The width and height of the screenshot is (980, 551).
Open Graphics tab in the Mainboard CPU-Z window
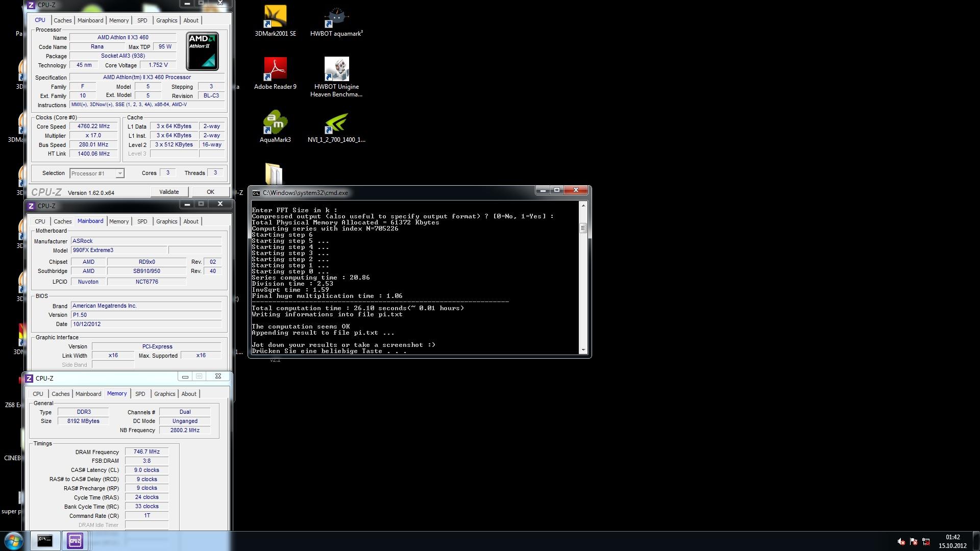(x=167, y=221)
